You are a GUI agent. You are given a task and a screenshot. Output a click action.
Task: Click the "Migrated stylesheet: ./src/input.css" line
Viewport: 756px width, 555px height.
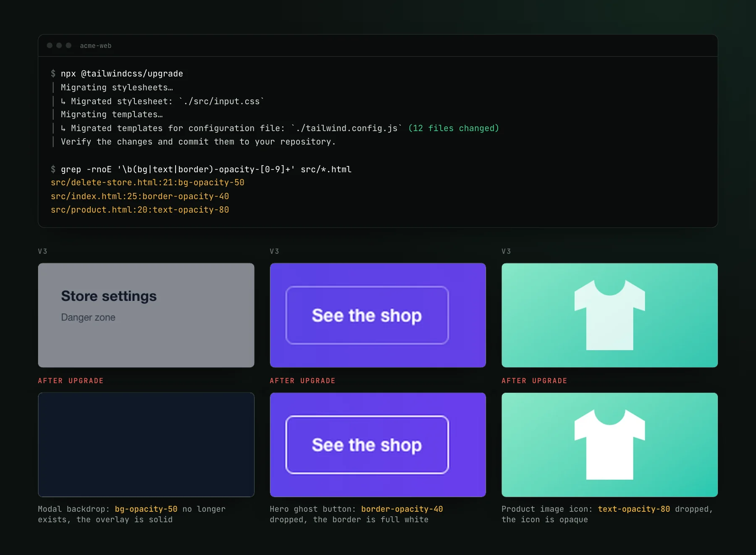[x=163, y=101]
